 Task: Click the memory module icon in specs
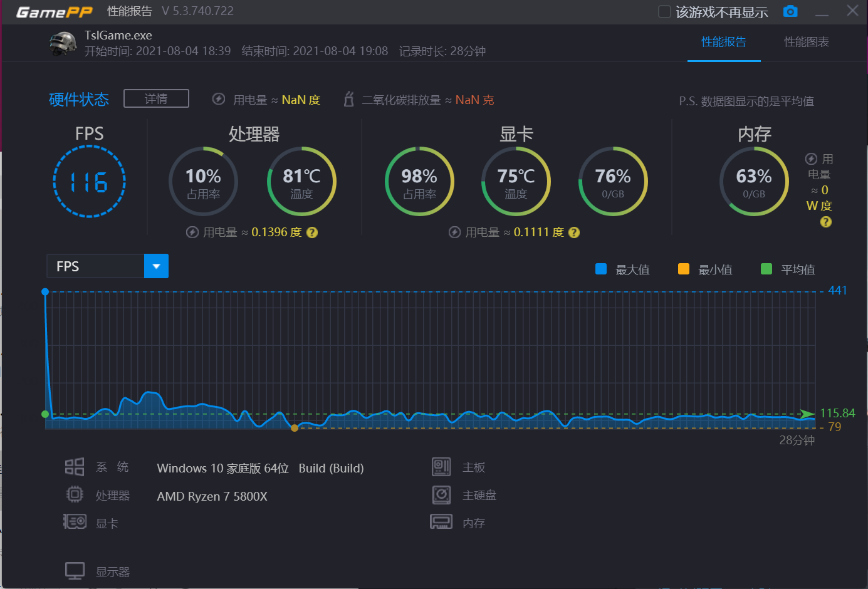(x=441, y=521)
